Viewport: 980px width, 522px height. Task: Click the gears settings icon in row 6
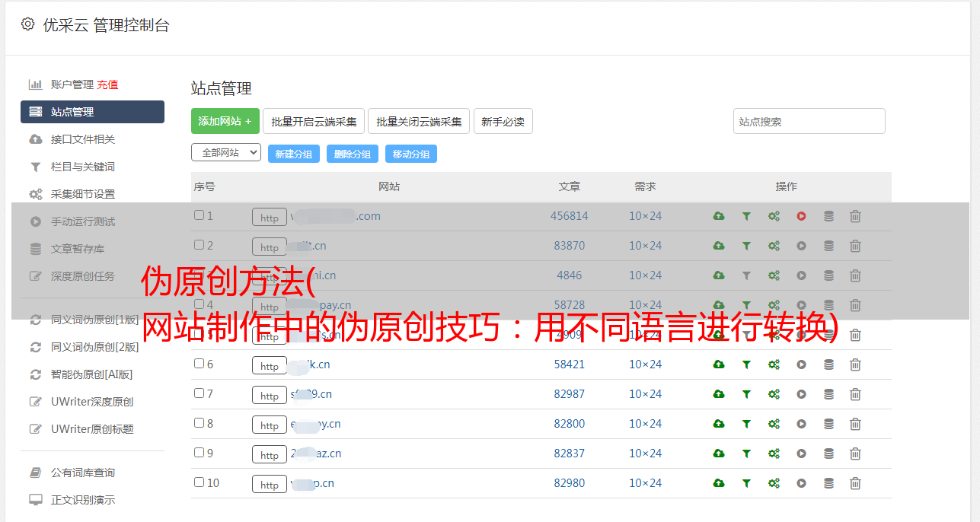tap(774, 364)
